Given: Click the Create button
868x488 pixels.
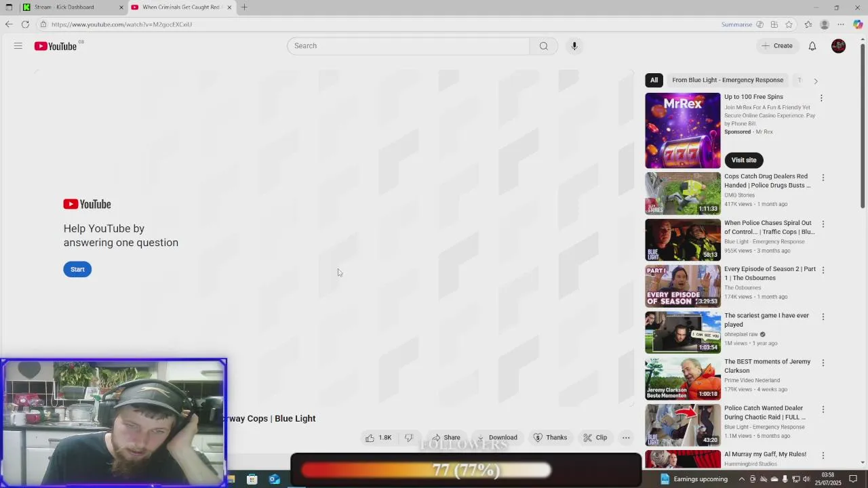Looking at the screenshot, I should 777,46.
